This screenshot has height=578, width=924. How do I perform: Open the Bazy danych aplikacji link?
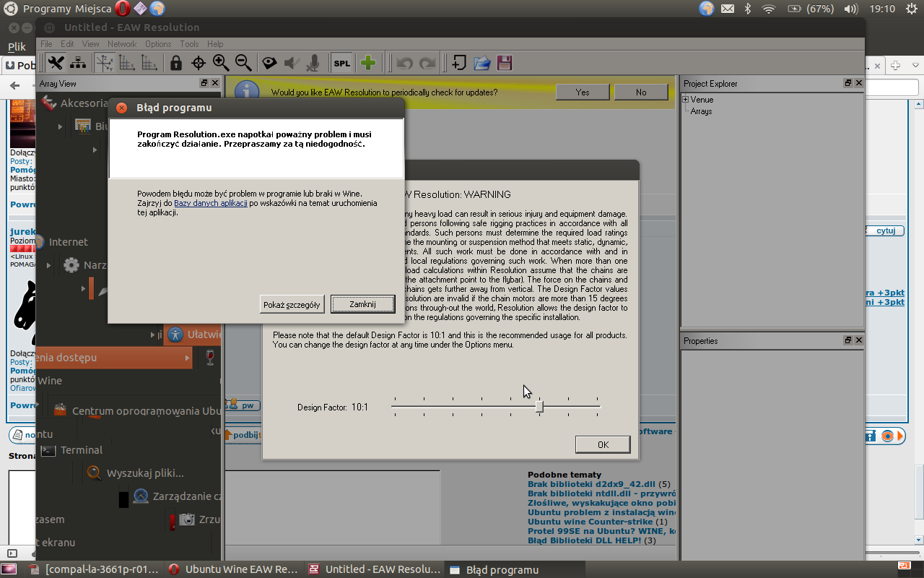coord(211,204)
